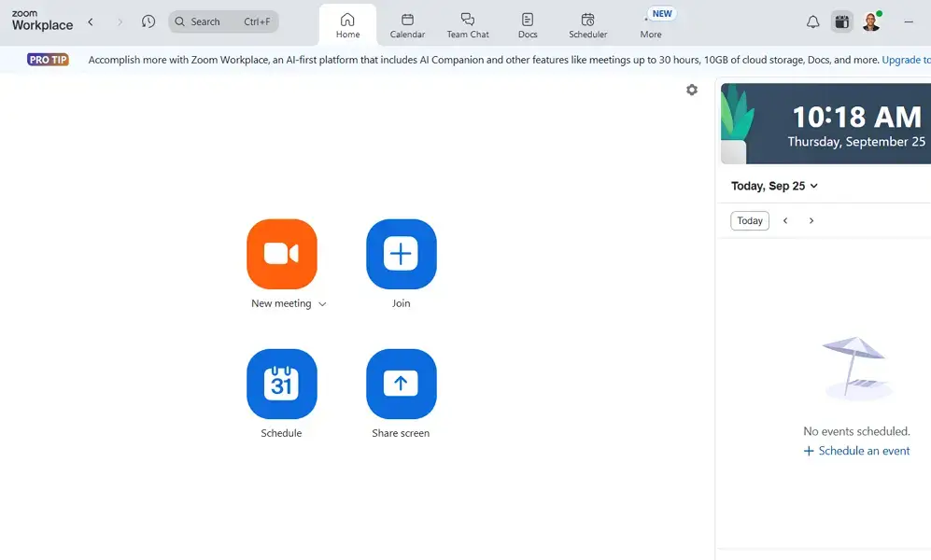The height and width of the screenshot is (560, 931).
Task: Open the Join meeting panel
Action: click(x=401, y=254)
